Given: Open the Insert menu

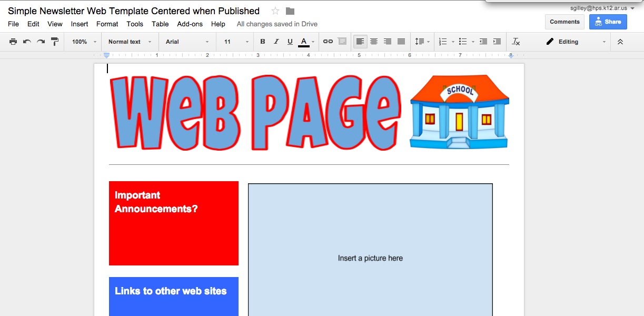Looking at the screenshot, I should click(80, 24).
